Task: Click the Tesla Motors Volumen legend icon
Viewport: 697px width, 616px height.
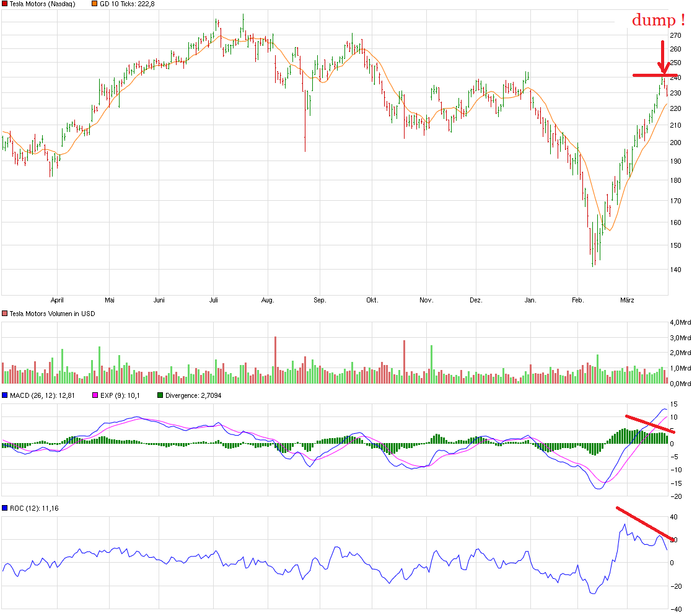Action: click(x=4, y=314)
